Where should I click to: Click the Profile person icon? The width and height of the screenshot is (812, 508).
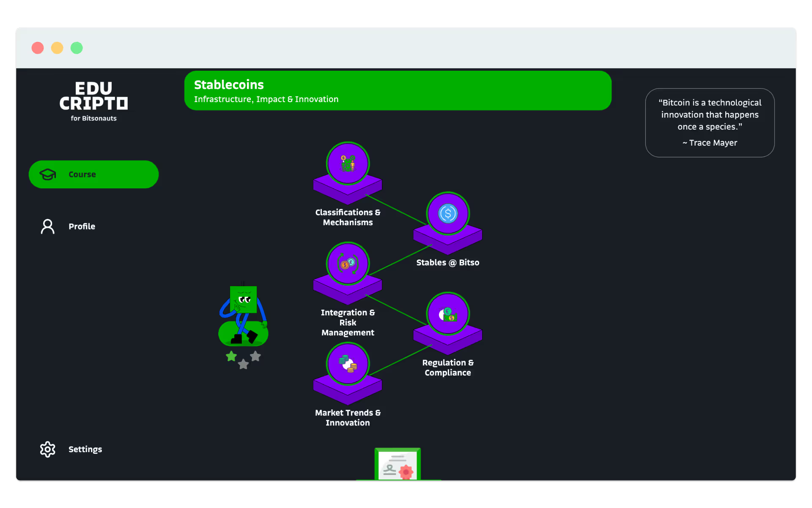48,226
